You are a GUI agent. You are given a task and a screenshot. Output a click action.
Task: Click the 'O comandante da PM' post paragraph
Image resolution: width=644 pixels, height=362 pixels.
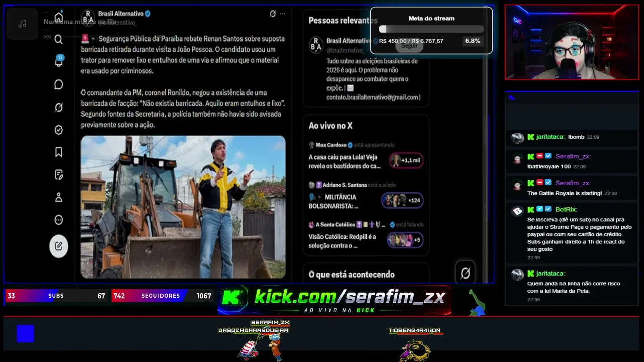tap(183, 109)
